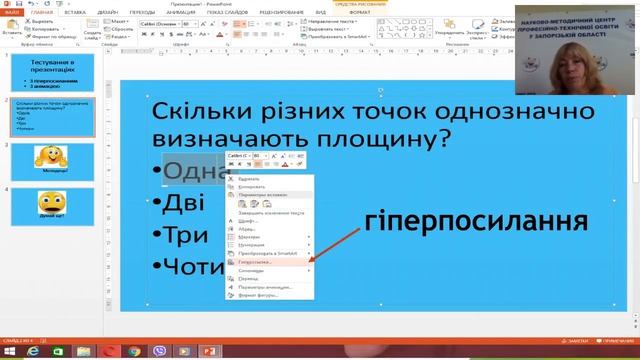Click the grow font icon in the mini toolbar
The image size is (640, 360).
pos(274,156)
